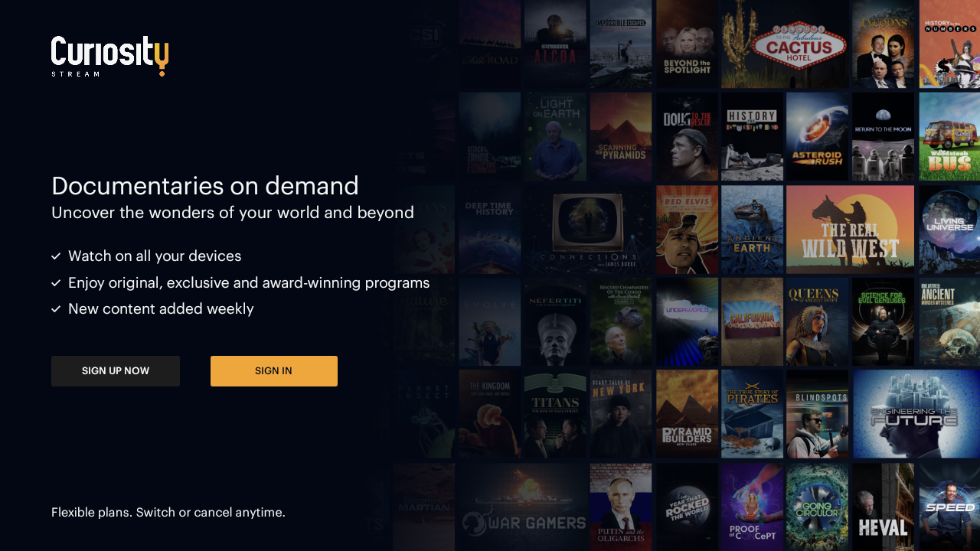
Task: Click "New content added weekly" text
Action: point(161,309)
